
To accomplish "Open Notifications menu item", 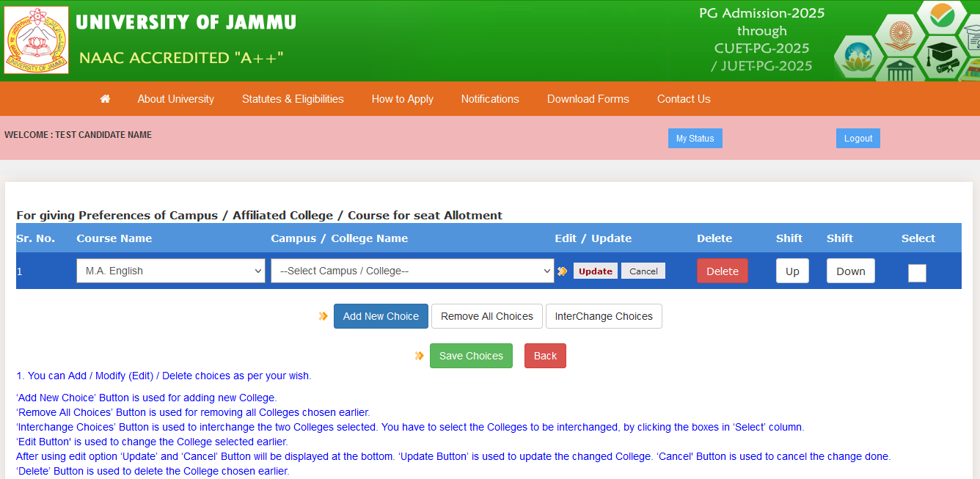I will (490, 99).
